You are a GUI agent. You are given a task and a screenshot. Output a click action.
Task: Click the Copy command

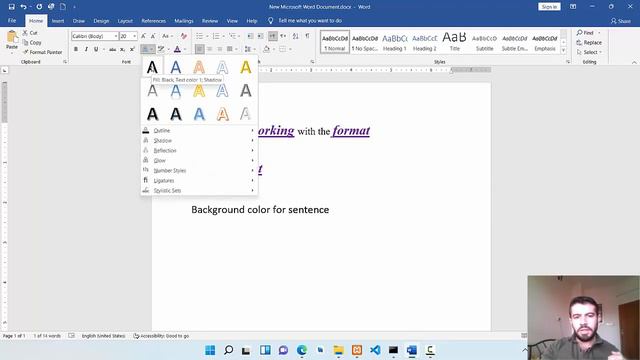[32, 42]
